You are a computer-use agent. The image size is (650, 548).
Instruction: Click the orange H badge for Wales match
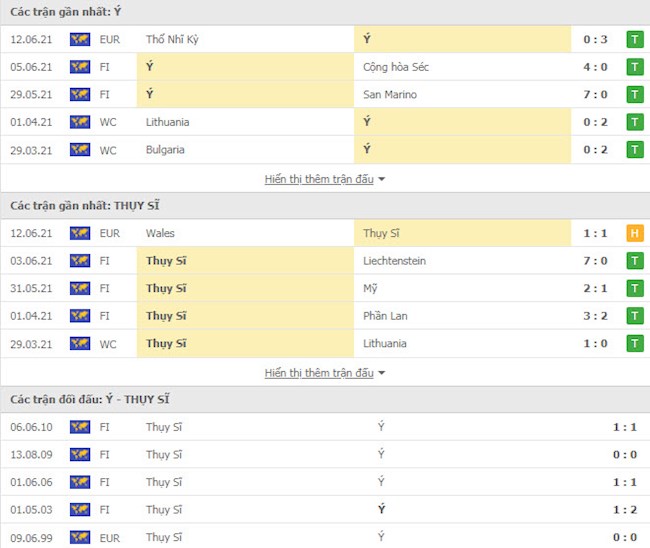(x=634, y=233)
